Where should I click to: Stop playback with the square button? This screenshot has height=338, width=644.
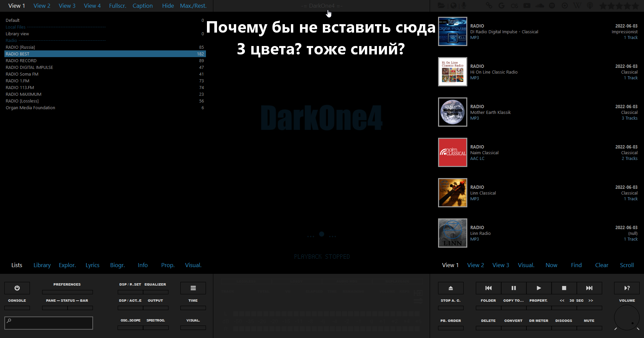click(x=564, y=288)
